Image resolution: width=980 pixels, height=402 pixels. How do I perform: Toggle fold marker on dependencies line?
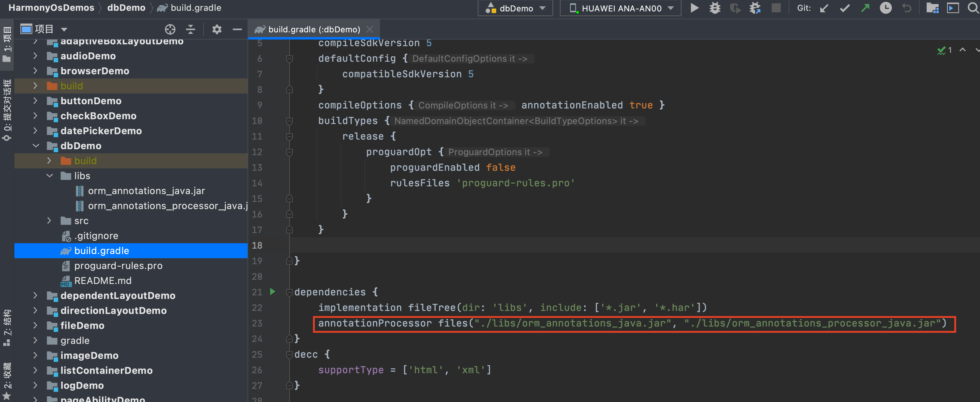289,292
